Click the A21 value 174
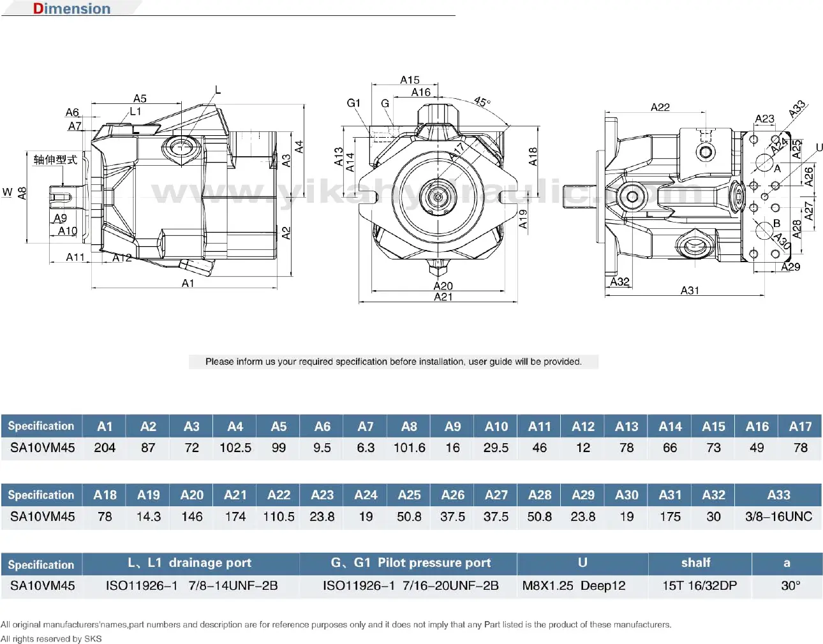 point(235,516)
